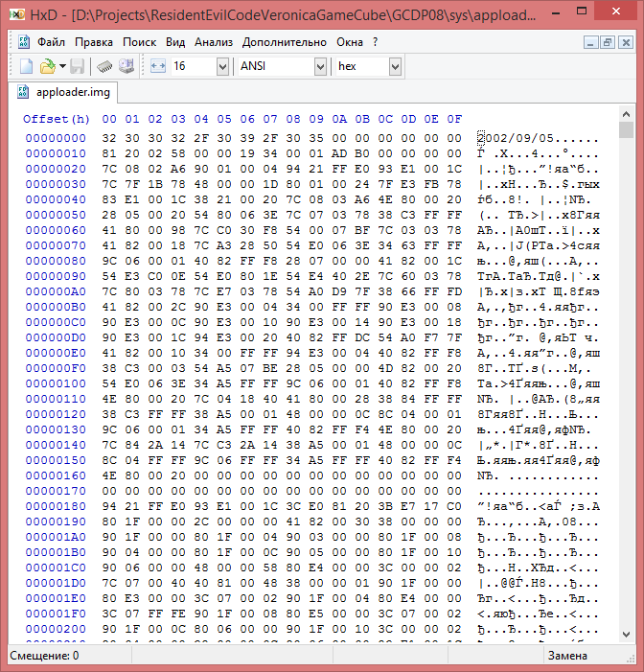This screenshot has height=672, width=644.
Task: Select offset row 00000080
Action: click(56, 261)
